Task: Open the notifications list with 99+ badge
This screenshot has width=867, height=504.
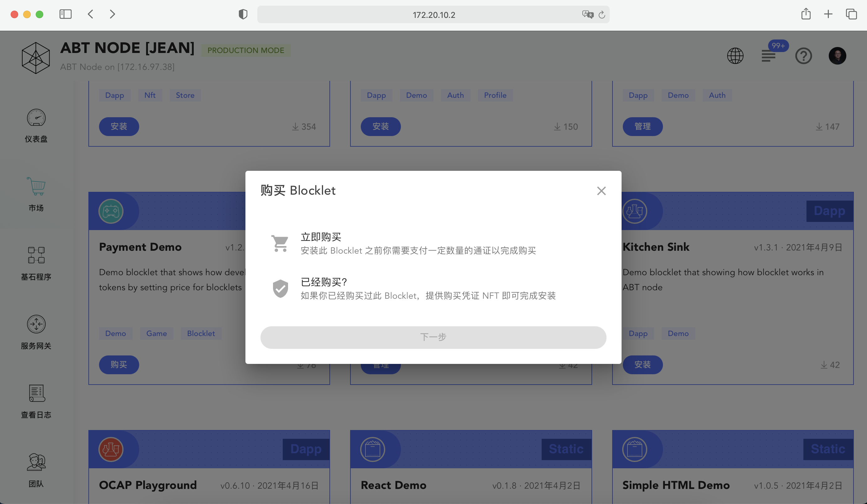Action: coord(769,56)
